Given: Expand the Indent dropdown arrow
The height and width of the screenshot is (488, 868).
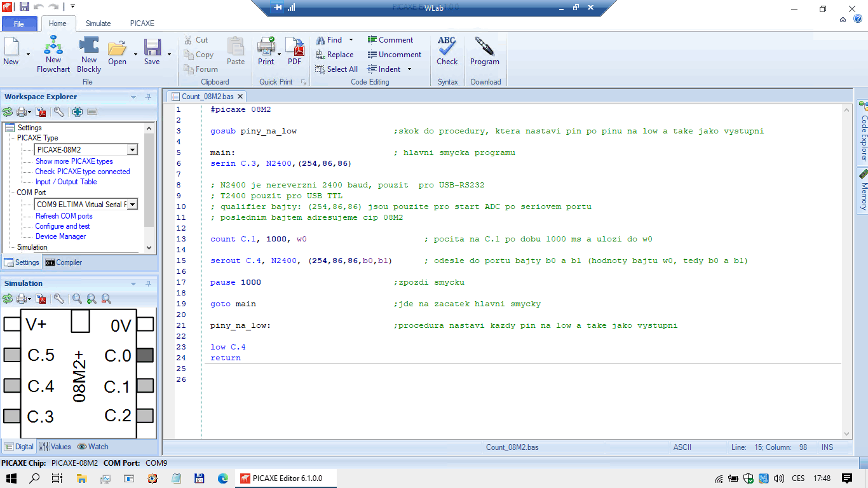Looking at the screenshot, I should coord(409,69).
